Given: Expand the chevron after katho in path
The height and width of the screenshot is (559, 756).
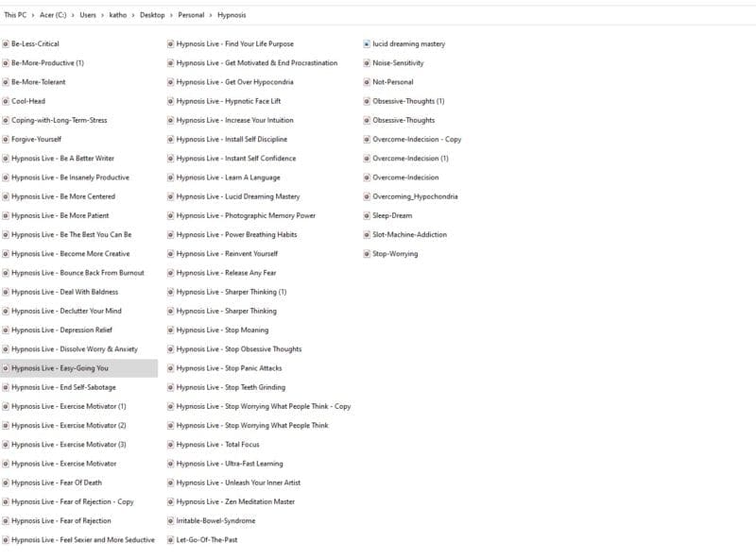Looking at the screenshot, I should point(133,15).
